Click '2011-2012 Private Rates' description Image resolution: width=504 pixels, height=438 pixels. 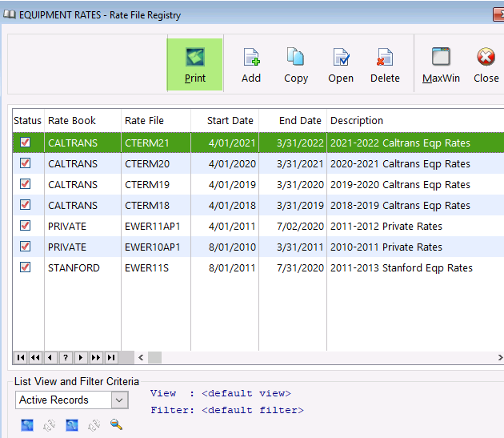[x=386, y=227]
